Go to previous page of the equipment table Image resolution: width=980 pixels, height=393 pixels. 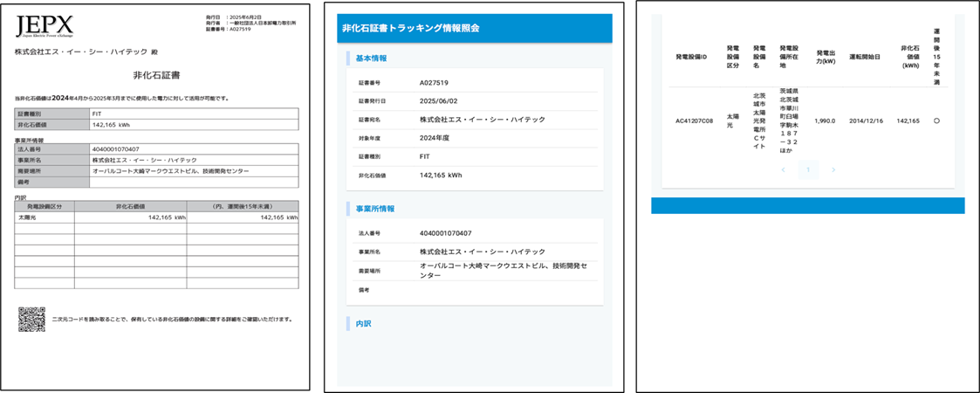pos(784,169)
